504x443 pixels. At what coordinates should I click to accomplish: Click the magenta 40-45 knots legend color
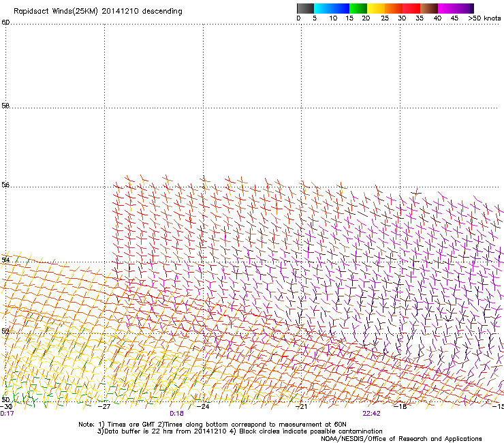pos(447,8)
